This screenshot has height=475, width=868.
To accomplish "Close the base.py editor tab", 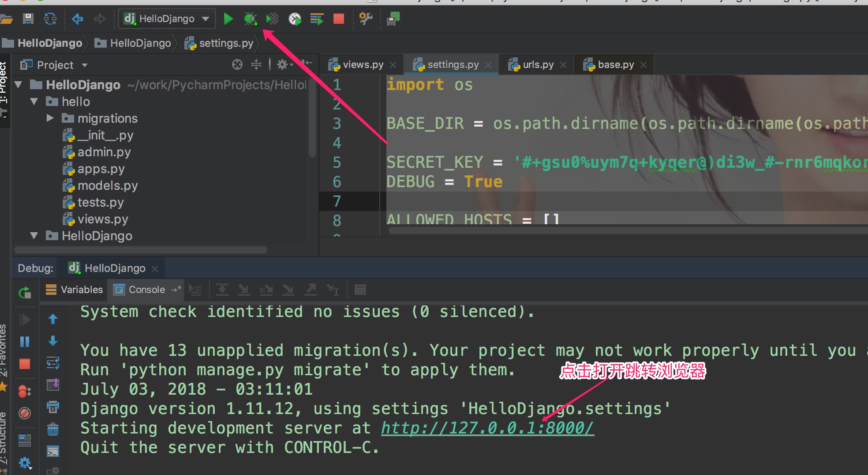I will pyautogui.click(x=644, y=65).
